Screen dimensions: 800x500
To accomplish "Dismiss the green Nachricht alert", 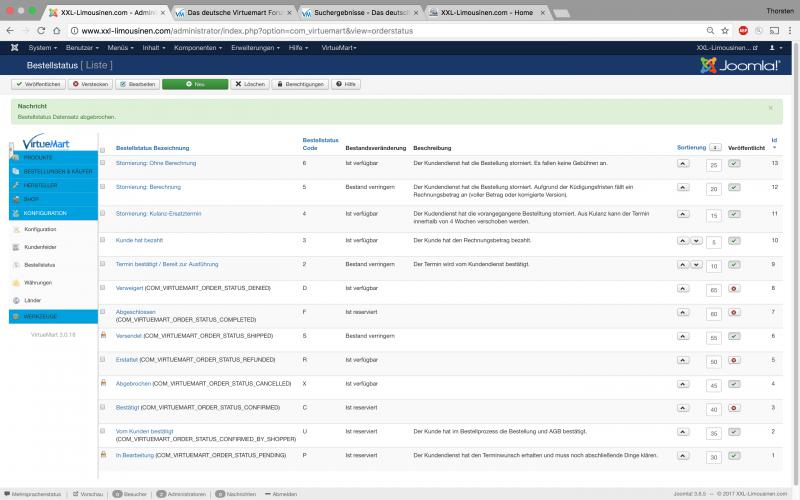I will (770, 107).
